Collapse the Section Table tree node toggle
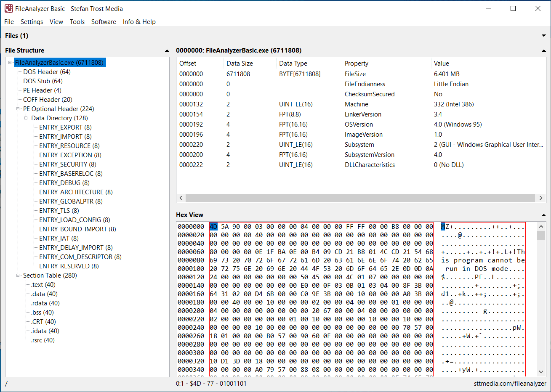 18,275
